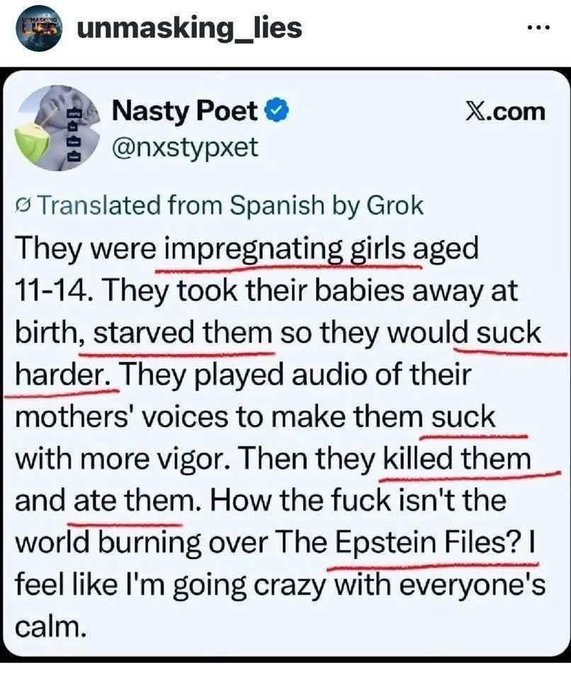Click the X.com source label

click(x=505, y=111)
